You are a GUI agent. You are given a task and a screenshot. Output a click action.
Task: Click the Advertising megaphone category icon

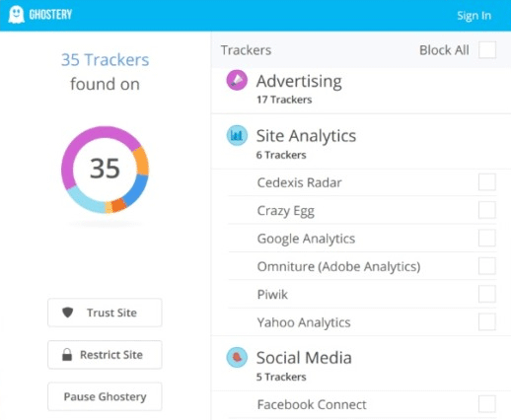click(x=237, y=80)
